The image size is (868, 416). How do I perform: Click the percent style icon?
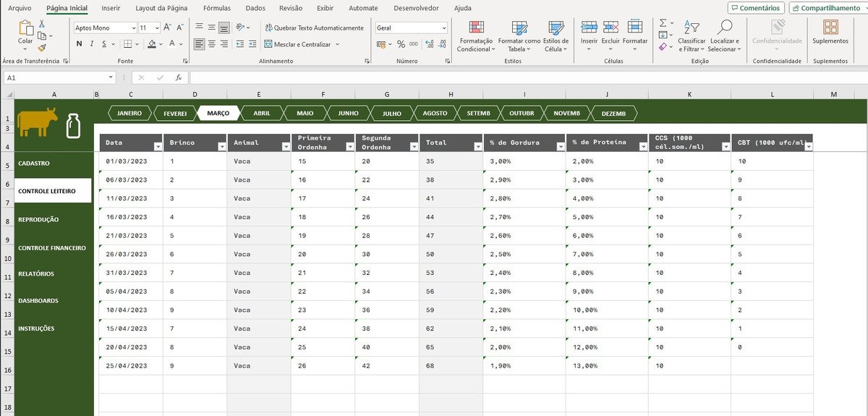pyautogui.click(x=401, y=44)
